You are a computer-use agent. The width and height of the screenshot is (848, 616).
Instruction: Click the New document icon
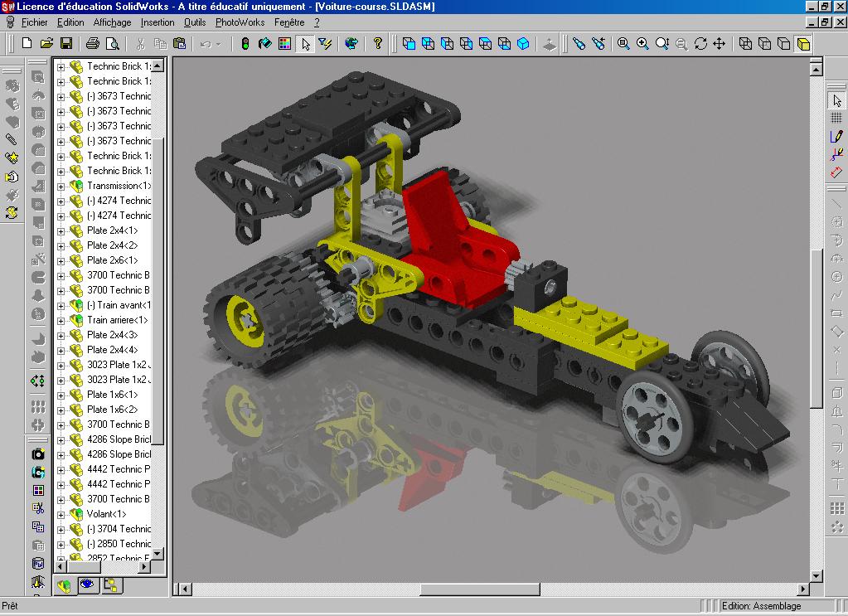(27, 44)
